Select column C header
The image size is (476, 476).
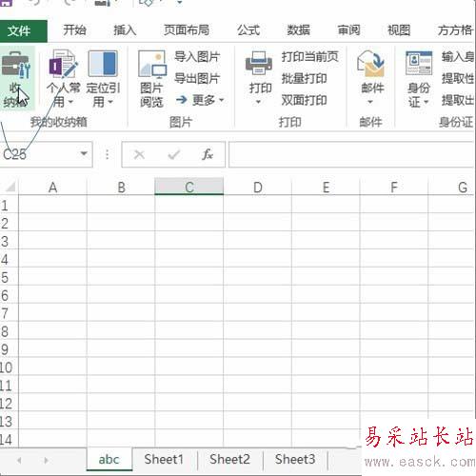(189, 187)
